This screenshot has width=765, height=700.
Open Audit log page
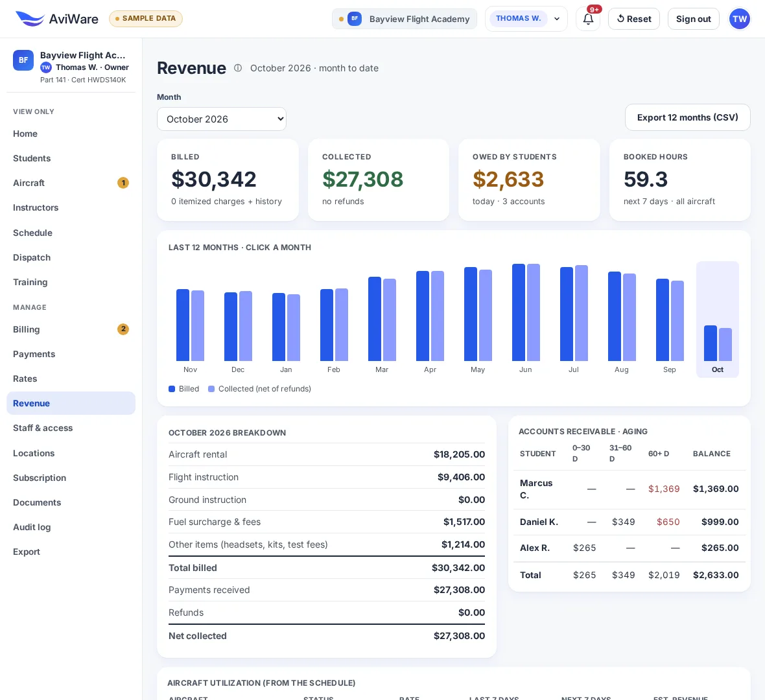point(71,528)
